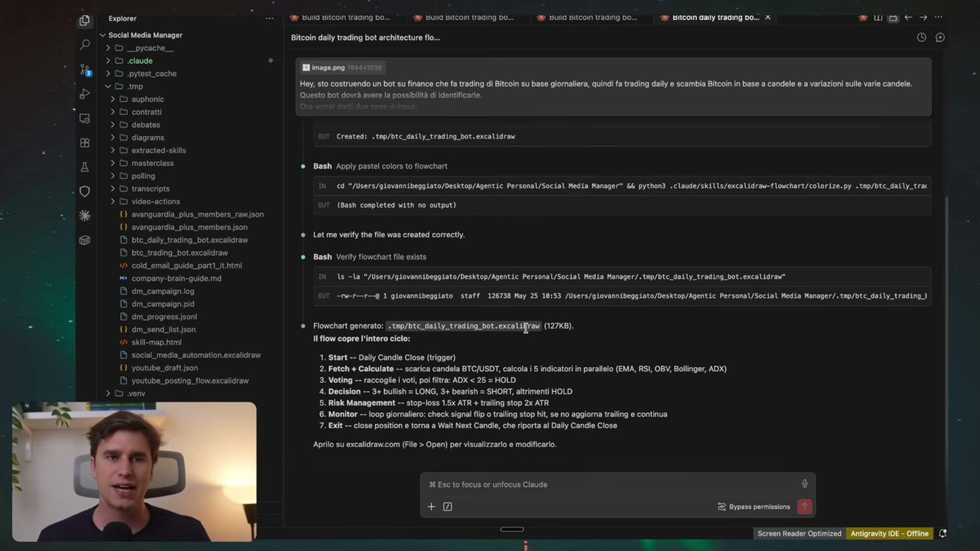
Task: Open chat history clock icon
Action: point(921,37)
